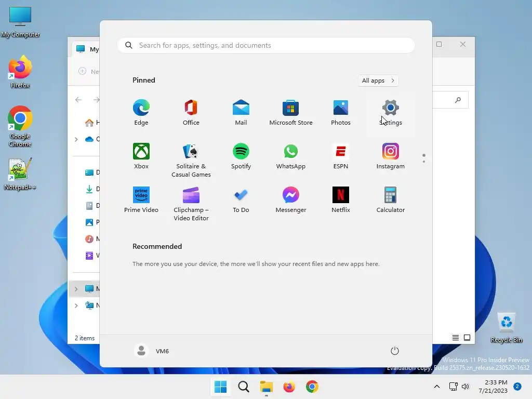This screenshot has height=399, width=532.
Task: Select the My Computer desktop icon
Action: click(x=20, y=22)
